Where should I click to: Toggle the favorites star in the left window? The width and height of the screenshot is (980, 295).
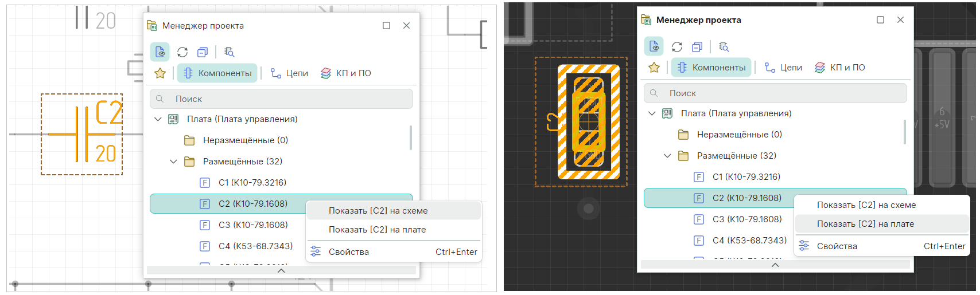160,73
